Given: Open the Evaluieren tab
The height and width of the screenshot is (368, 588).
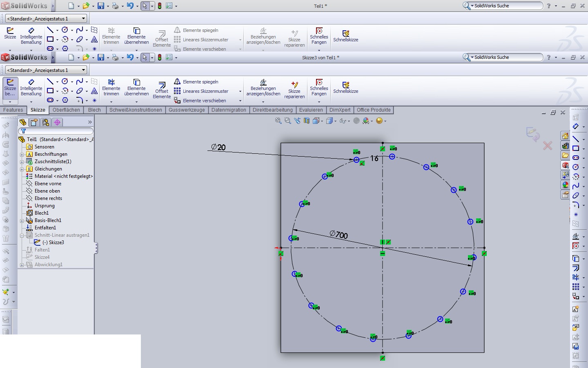Looking at the screenshot, I should (311, 110).
